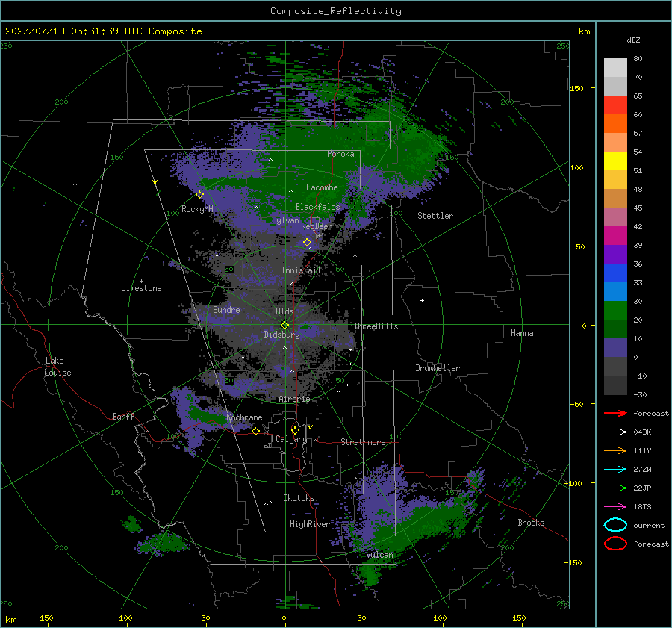The width and height of the screenshot is (672, 628).
Task: Click the Innisfail city label
Action: 301,270
